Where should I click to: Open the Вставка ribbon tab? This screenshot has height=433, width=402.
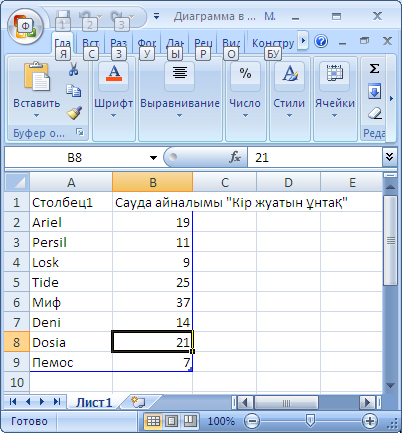[91, 43]
